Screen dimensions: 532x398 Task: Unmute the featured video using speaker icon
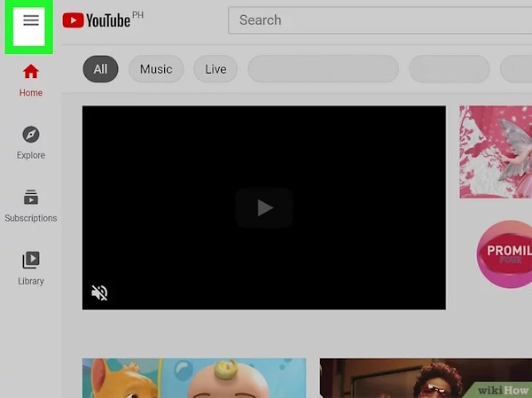pyautogui.click(x=100, y=293)
